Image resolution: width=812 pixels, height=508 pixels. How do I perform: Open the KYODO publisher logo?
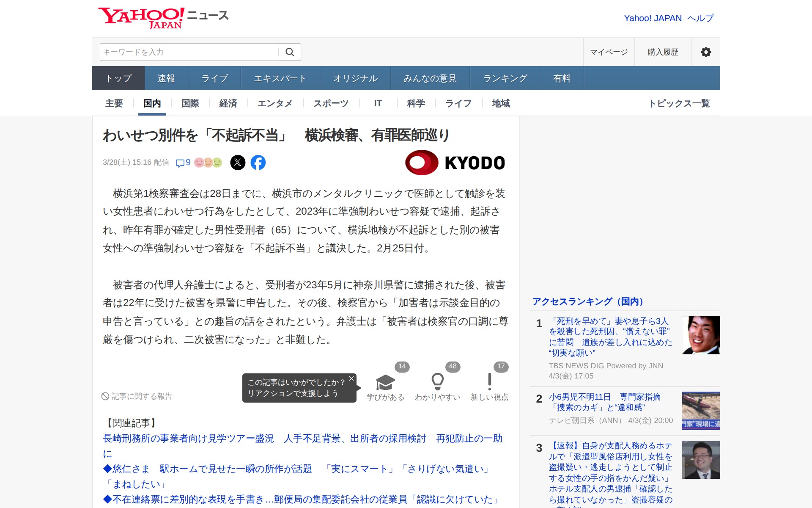point(455,163)
